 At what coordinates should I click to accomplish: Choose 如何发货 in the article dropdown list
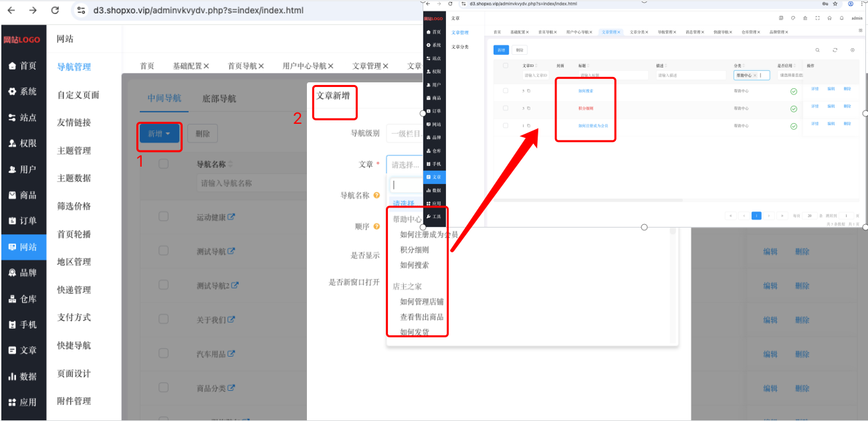click(415, 332)
